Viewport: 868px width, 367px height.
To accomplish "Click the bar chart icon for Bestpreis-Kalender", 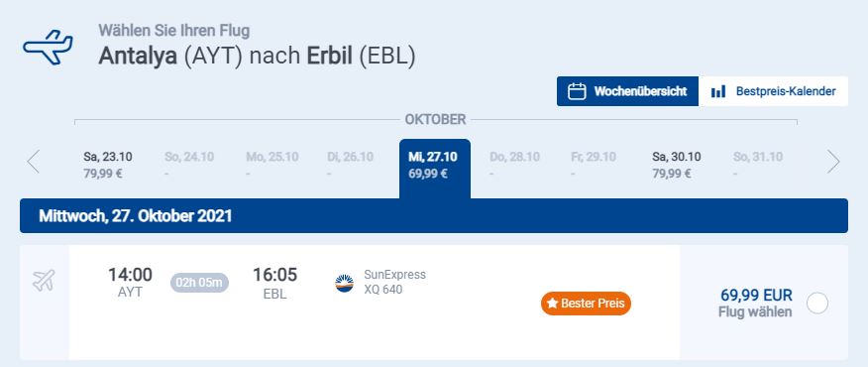I will point(718,91).
